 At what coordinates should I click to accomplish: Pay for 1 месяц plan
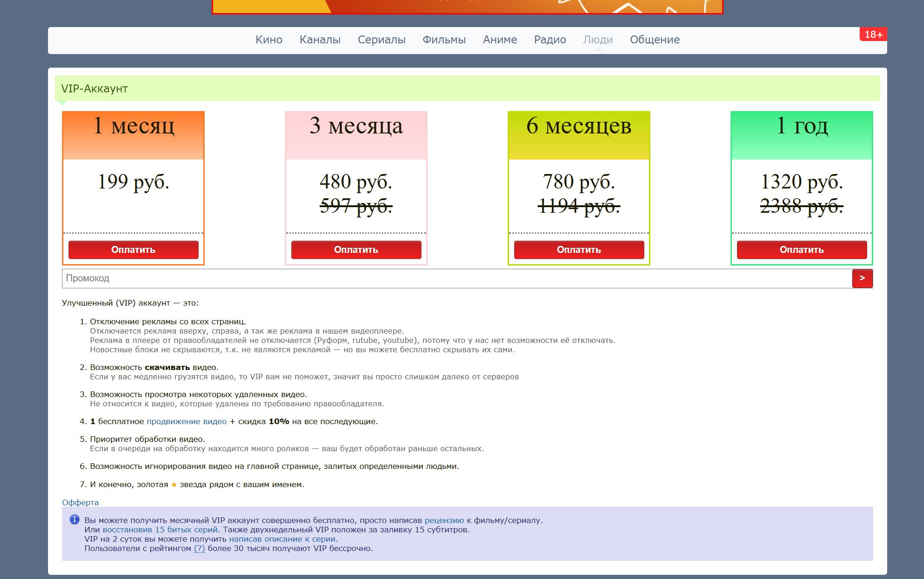[133, 250]
